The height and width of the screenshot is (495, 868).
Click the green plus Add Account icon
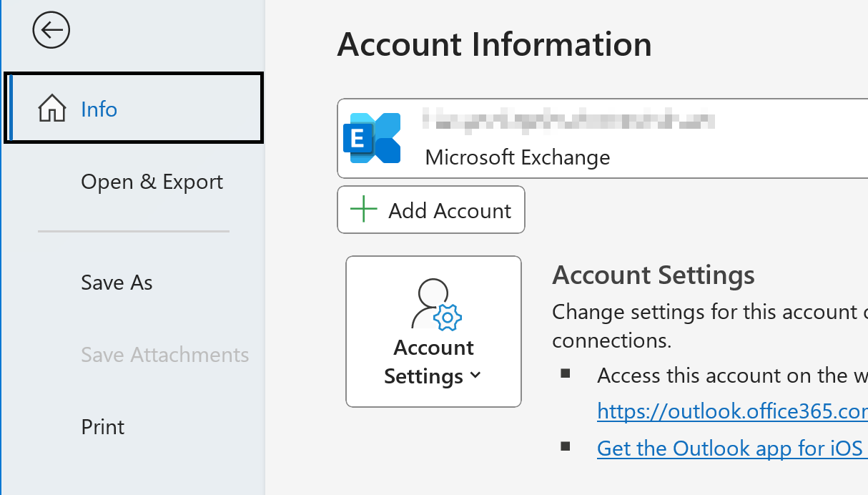tap(364, 210)
